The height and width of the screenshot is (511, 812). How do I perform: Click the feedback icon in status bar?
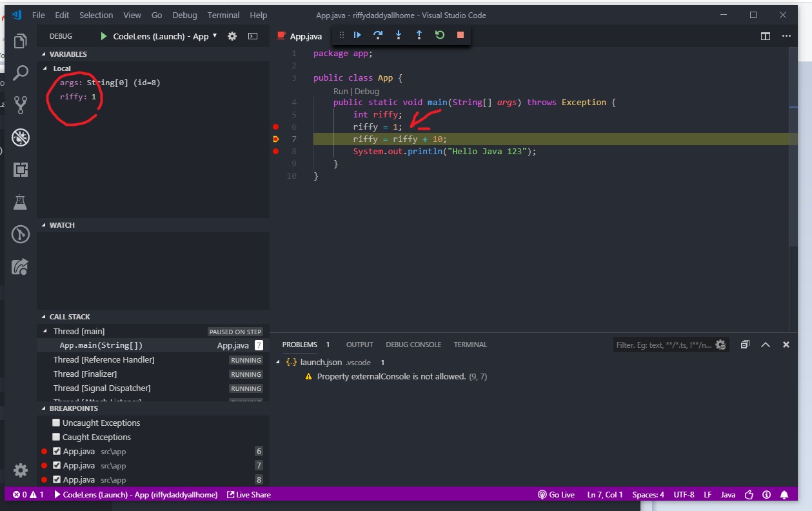point(749,495)
